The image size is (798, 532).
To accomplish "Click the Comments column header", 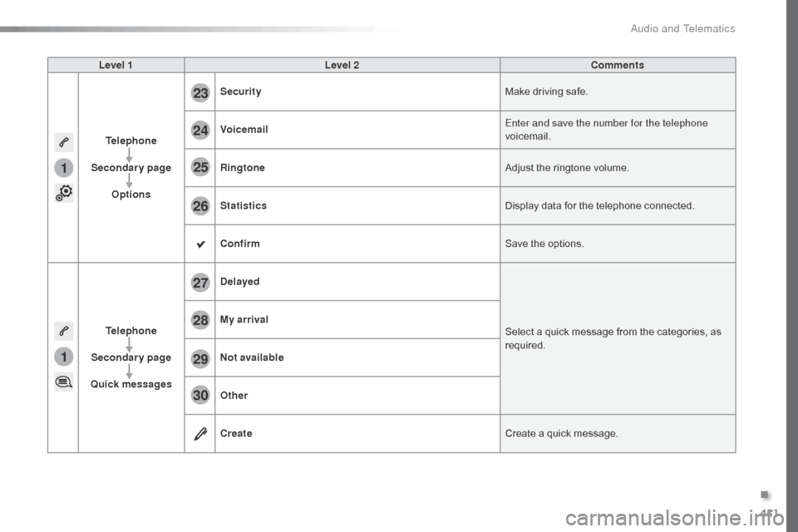I will pyautogui.click(x=618, y=65).
